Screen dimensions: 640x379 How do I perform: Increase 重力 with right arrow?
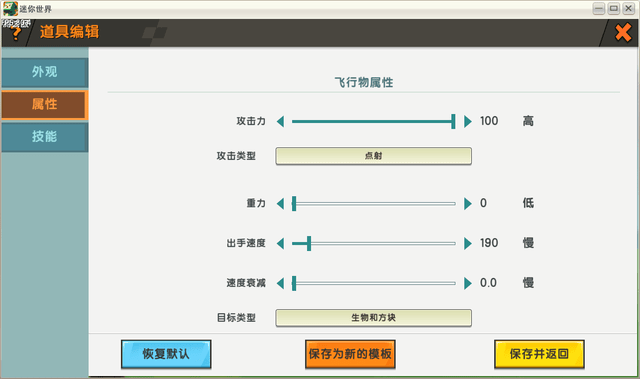467,203
